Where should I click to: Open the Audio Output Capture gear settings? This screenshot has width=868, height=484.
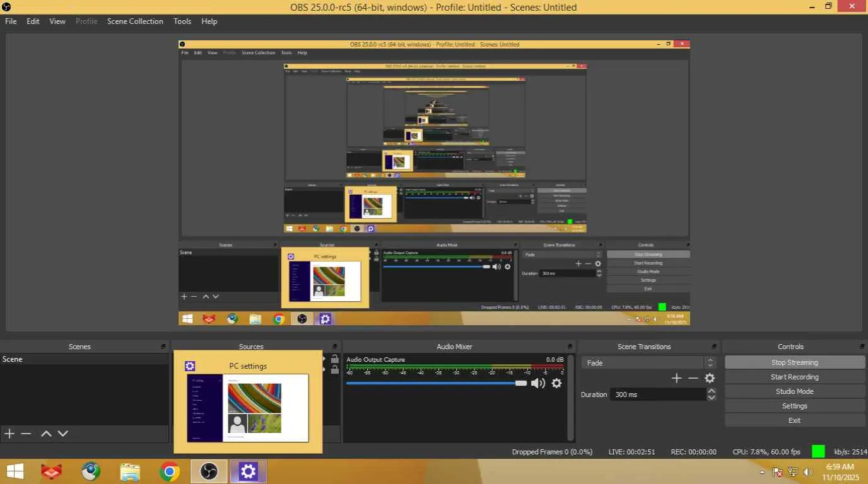[x=556, y=383]
